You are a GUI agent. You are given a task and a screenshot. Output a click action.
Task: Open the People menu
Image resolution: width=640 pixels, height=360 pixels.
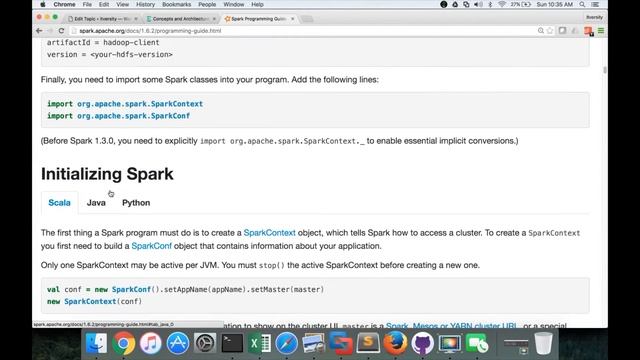pos(207,4)
